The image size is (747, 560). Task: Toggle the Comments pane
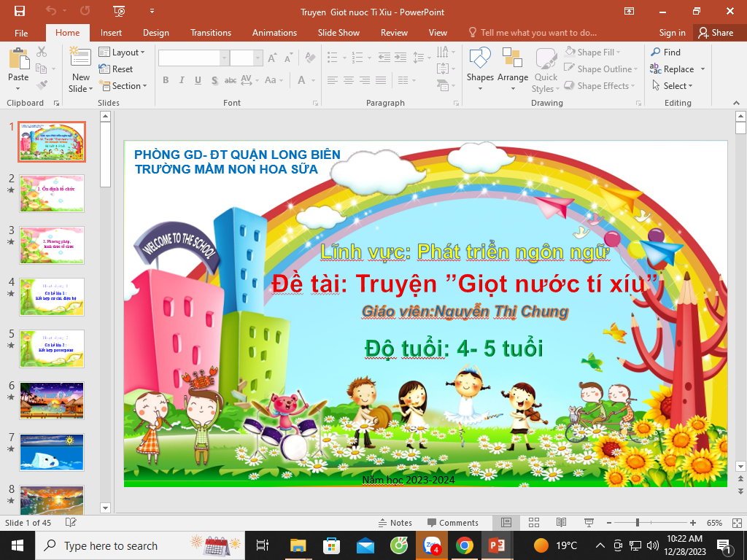tap(452, 523)
